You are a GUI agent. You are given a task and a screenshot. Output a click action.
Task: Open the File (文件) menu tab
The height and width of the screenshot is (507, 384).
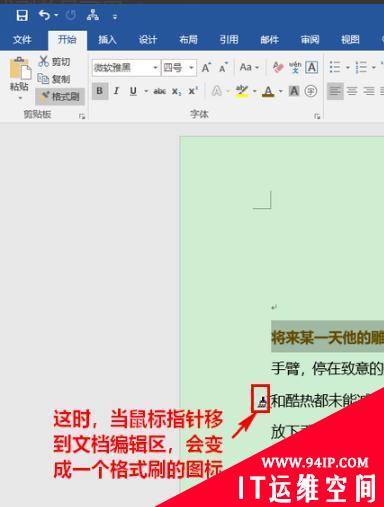click(x=22, y=40)
